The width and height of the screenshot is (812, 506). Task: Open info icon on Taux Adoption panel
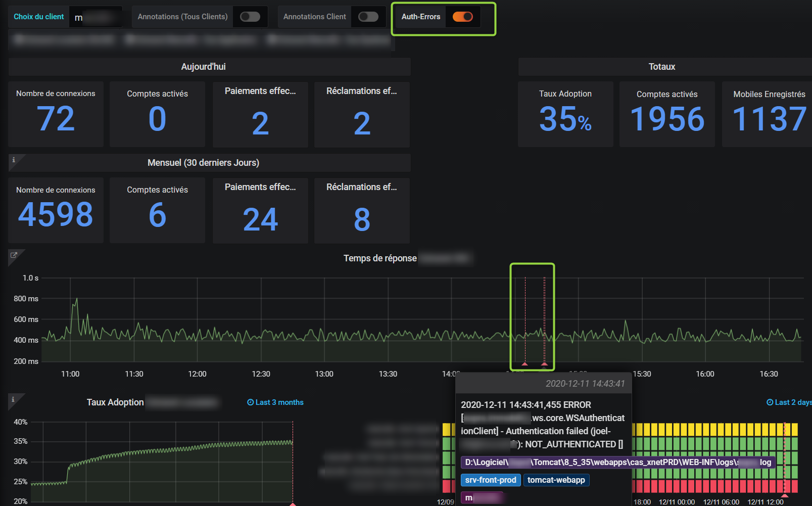[13, 399]
